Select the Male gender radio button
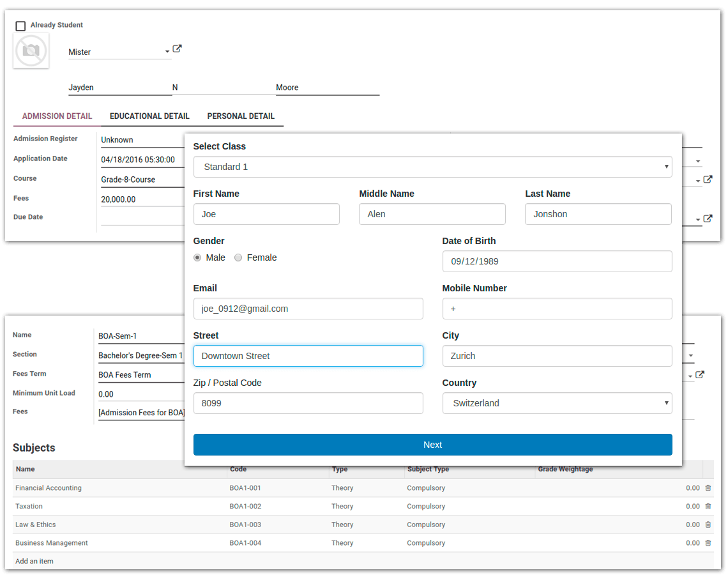The height and width of the screenshot is (575, 728). coord(197,257)
